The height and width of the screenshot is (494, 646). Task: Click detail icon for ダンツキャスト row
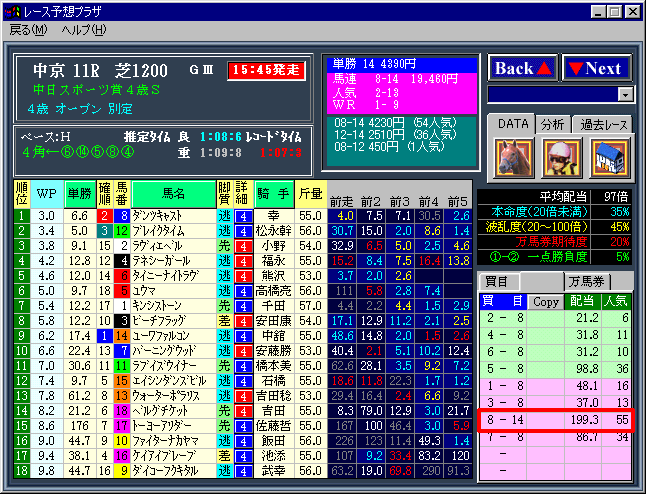(243, 215)
